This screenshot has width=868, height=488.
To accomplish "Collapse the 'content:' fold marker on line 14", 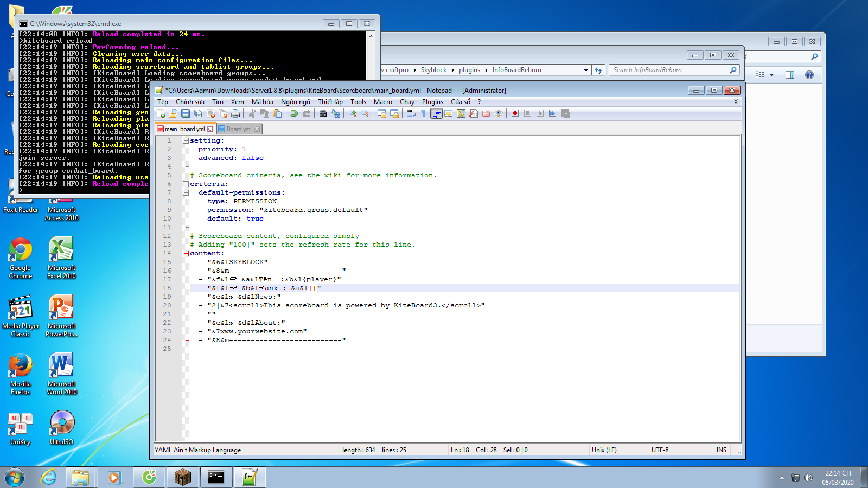I will pos(186,253).
